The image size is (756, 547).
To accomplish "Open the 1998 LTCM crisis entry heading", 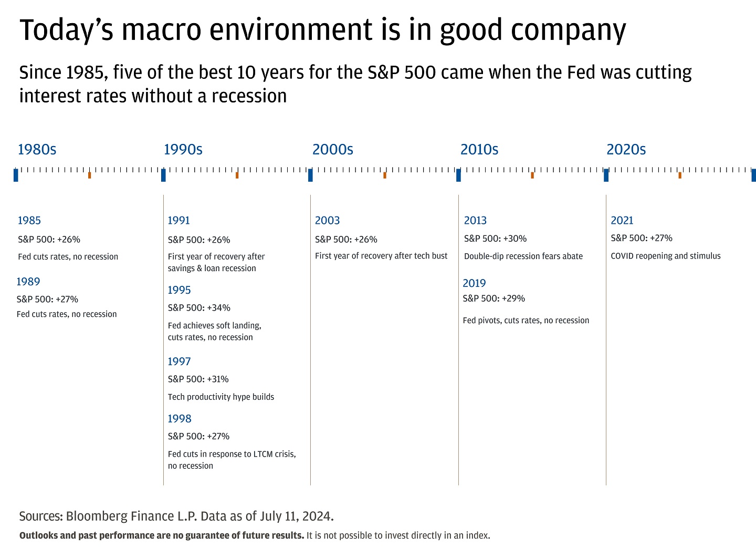I will click(180, 419).
